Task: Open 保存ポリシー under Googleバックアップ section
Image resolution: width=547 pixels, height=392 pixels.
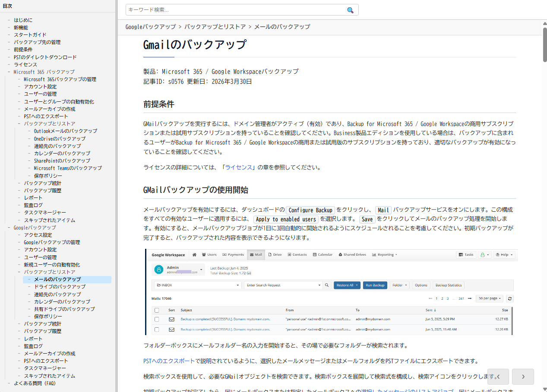Action: coord(48,317)
